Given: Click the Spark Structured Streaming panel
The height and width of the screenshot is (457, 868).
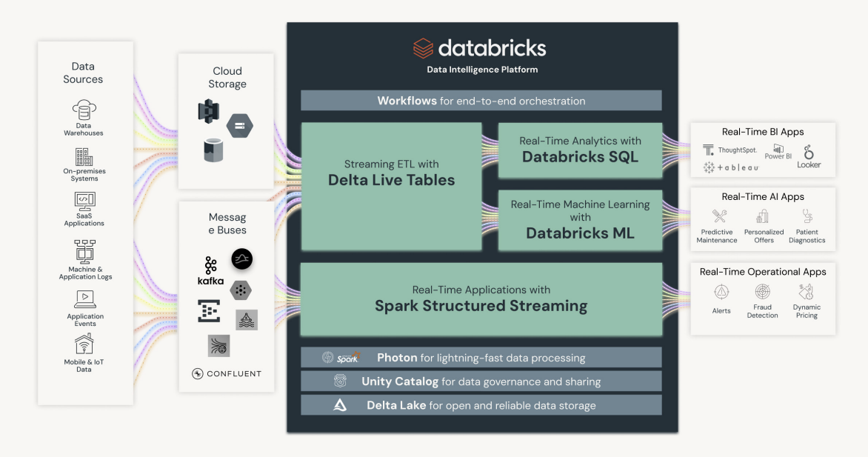Looking at the screenshot, I should pos(481,298).
